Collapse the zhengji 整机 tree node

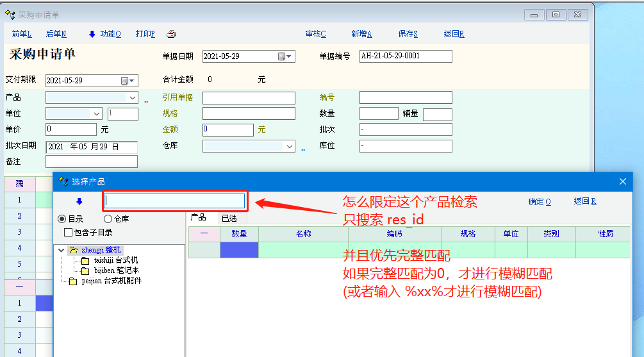(62, 250)
